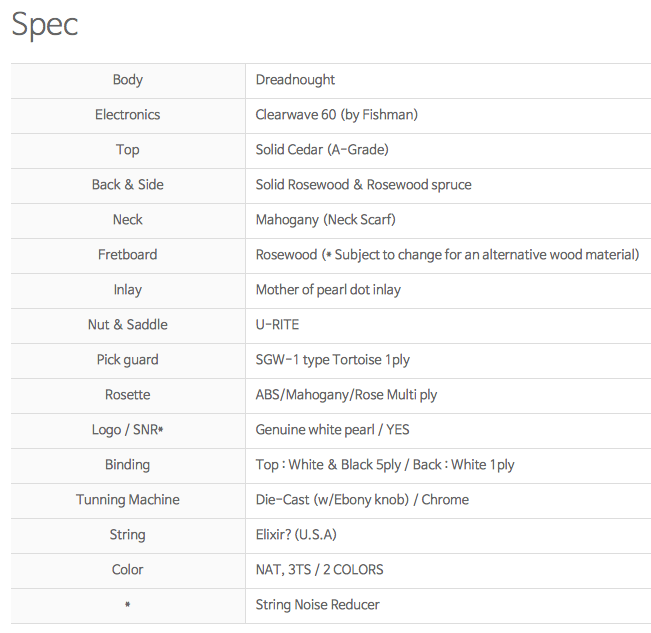This screenshot has height=633, width=651.
Task: Click the Fretboard row label
Action: [x=128, y=255]
